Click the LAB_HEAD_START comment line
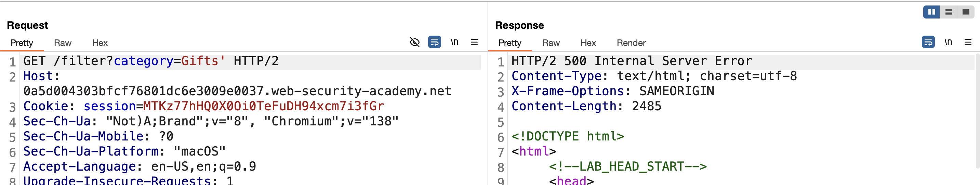This screenshot has height=185, width=980. [628, 166]
